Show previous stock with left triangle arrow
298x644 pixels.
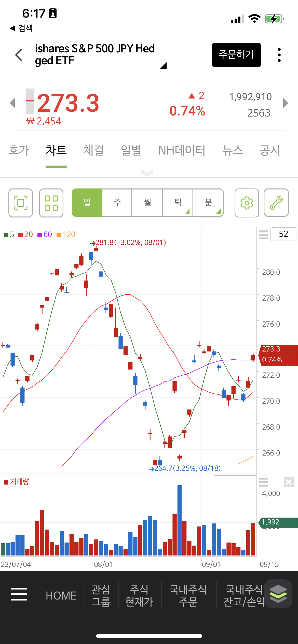12,103
